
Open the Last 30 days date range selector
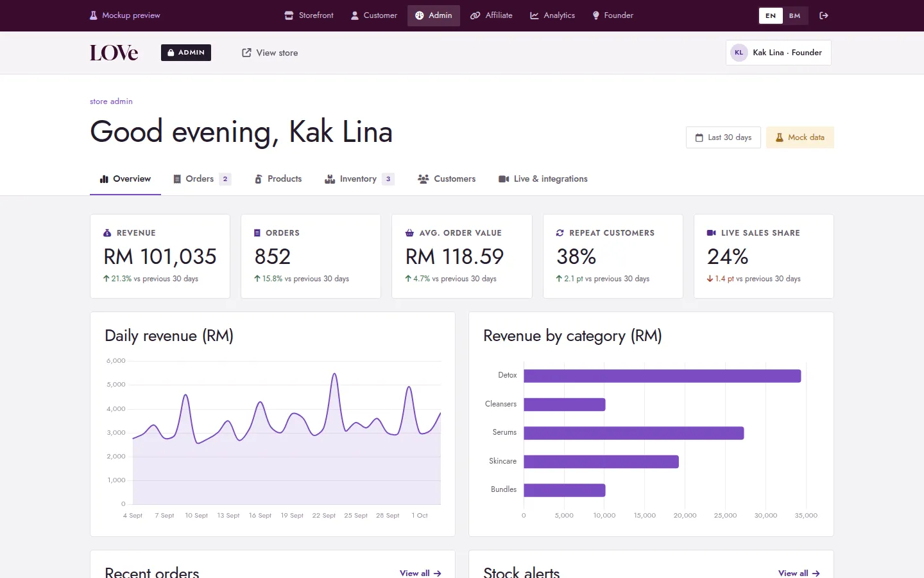pyautogui.click(x=723, y=137)
